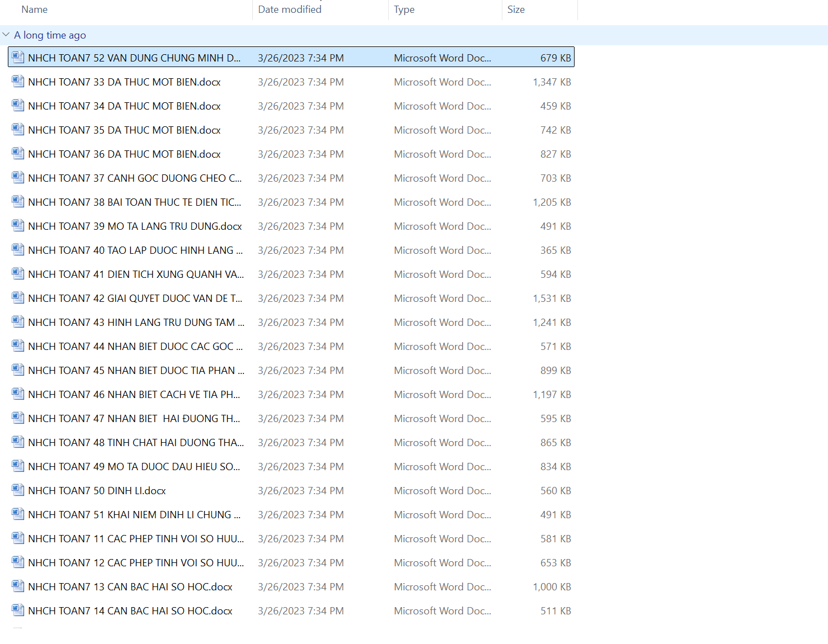Click Word icon of NHCH TOAN7 12 file

(18, 562)
